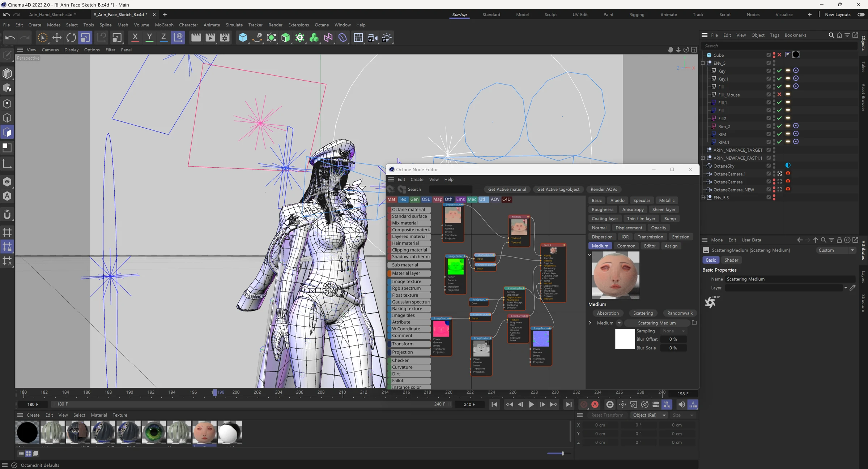868x469 pixels.
Task: Click the Render View clapperboard icon
Action: [x=196, y=38]
